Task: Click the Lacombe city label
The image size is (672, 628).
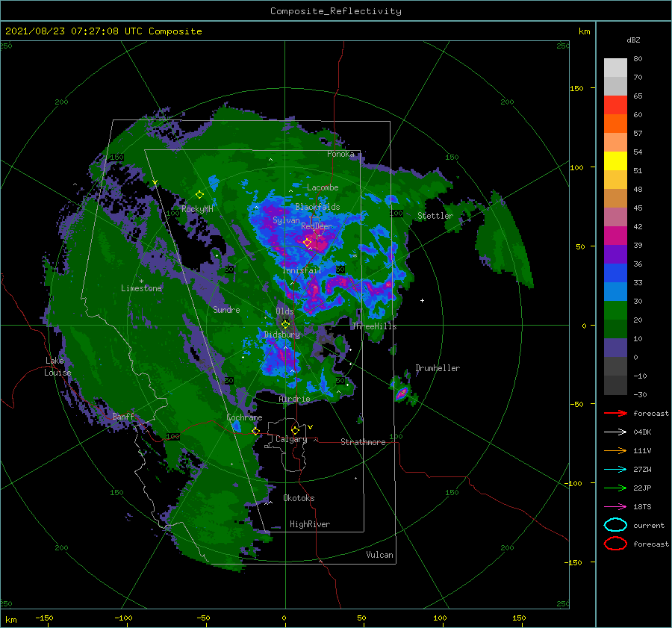Action: 323,187
